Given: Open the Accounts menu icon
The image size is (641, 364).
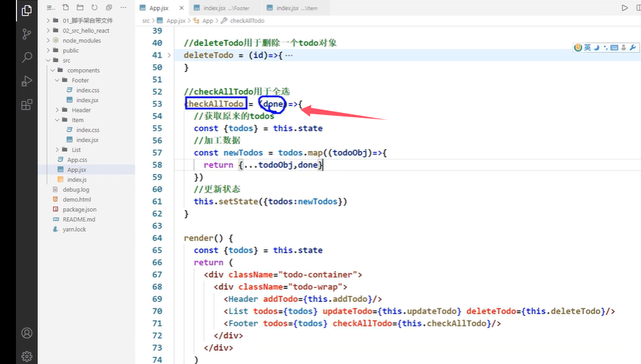Looking at the screenshot, I should 26,333.
